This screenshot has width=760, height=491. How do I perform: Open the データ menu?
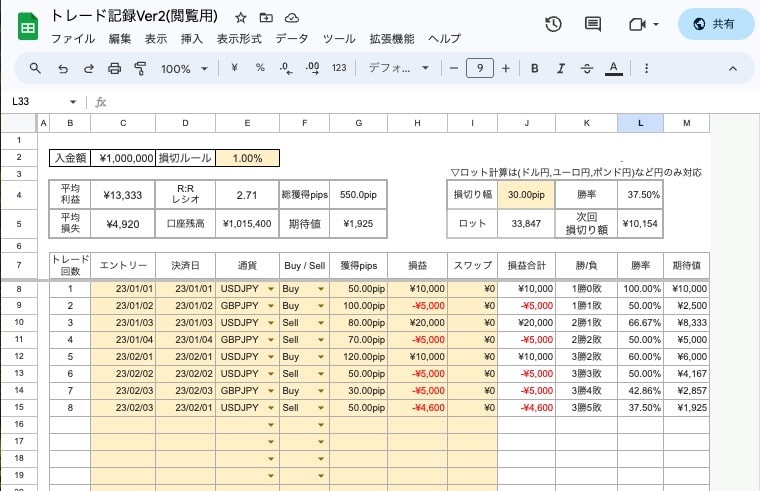[292, 39]
